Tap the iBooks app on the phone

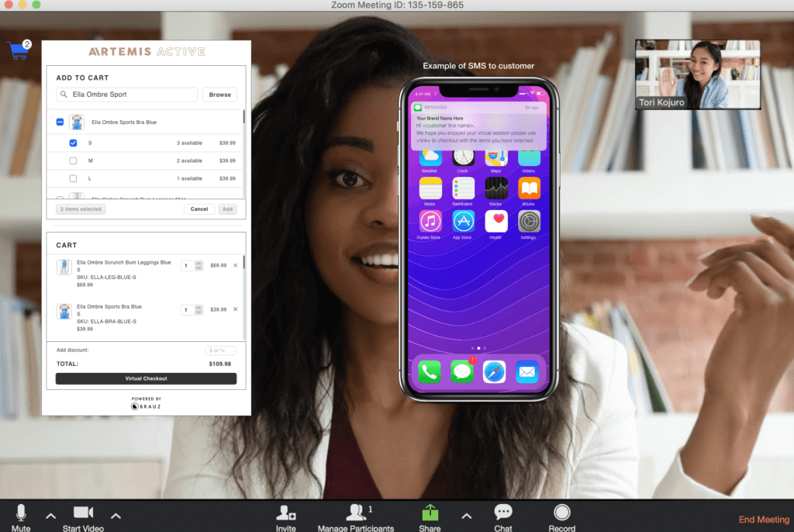529,188
